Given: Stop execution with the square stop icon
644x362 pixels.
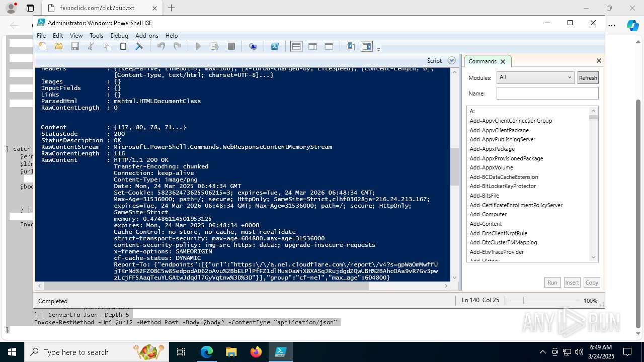Looking at the screenshot, I should 231,46.
